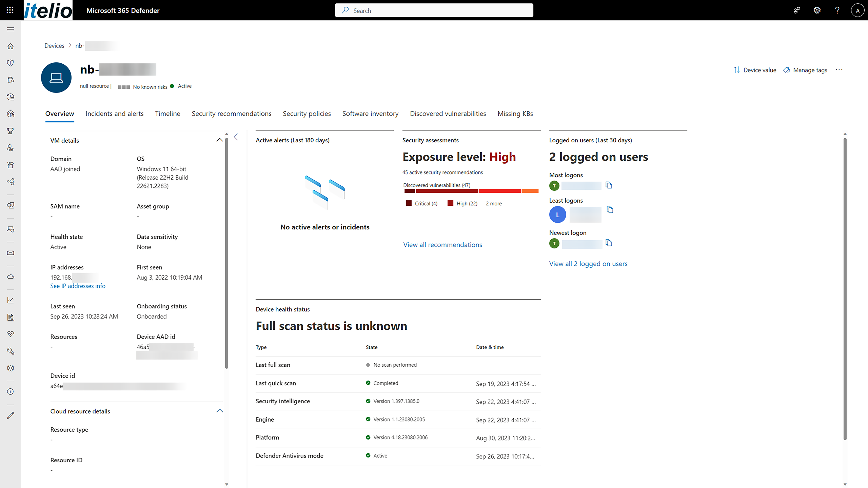Click inside the Search field
Image resolution: width=868 pixels, height=488 pixels.
434,10
